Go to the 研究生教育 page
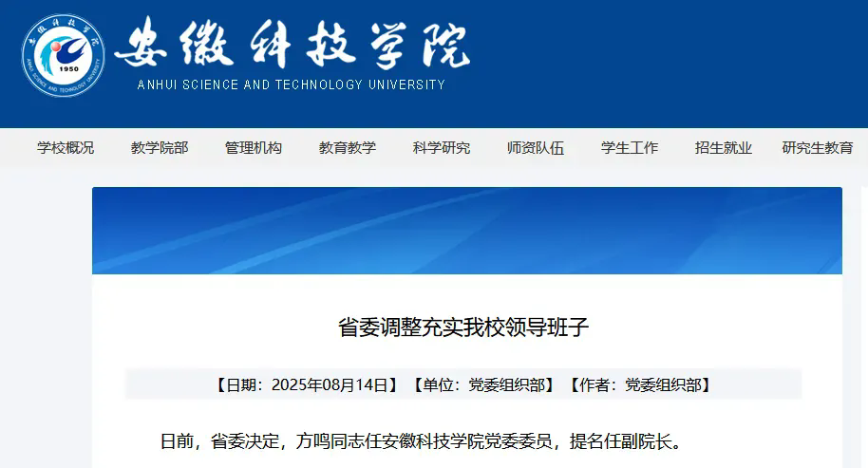Image resolution: width=868 pixels, height=468 pixels. [818, 148]
